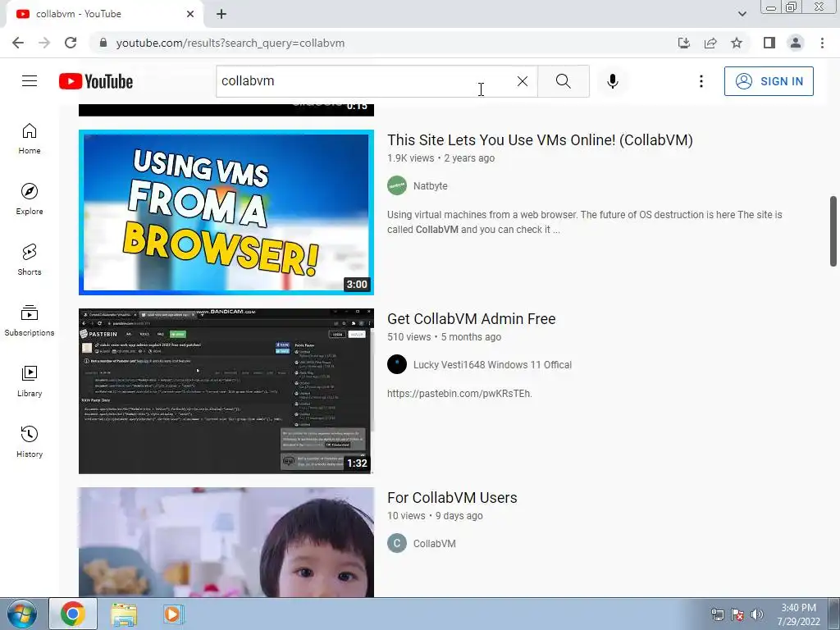Go back with browser back arrow

[x=18, y=43]
